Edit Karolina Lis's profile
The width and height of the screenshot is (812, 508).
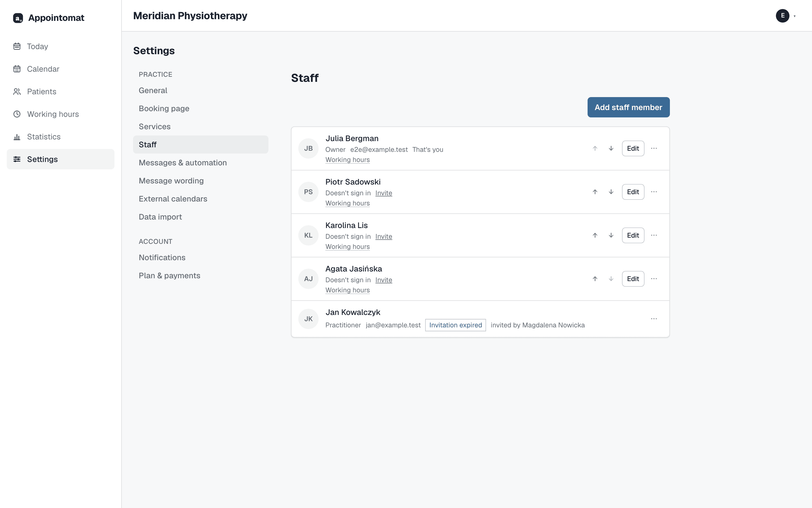click(633, 235)
